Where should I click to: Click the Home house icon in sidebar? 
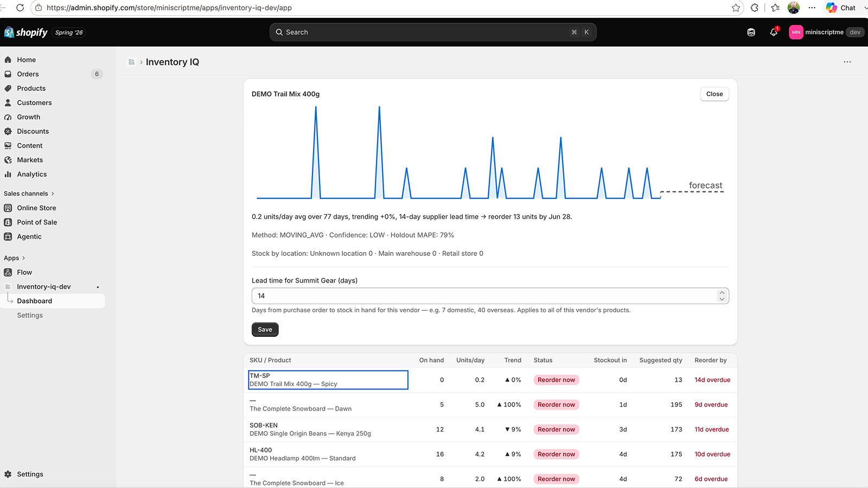tap(8, 60)
